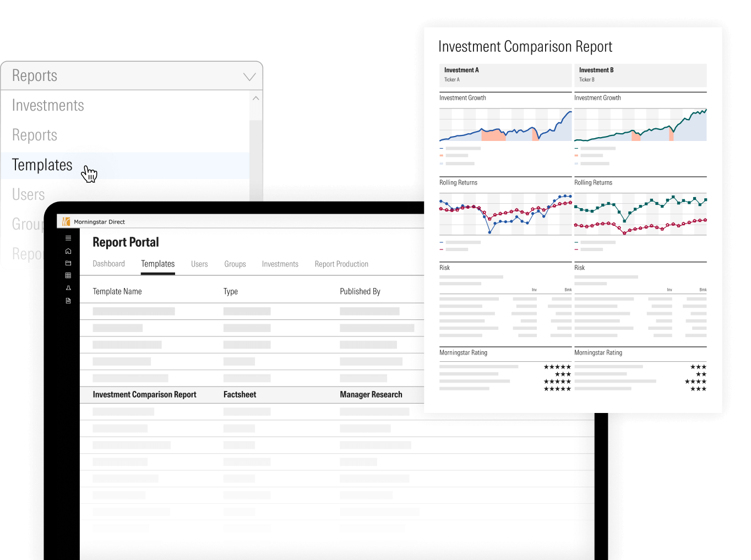
Task: Sort by the Template Name column header
Action: tap(117, 292)
